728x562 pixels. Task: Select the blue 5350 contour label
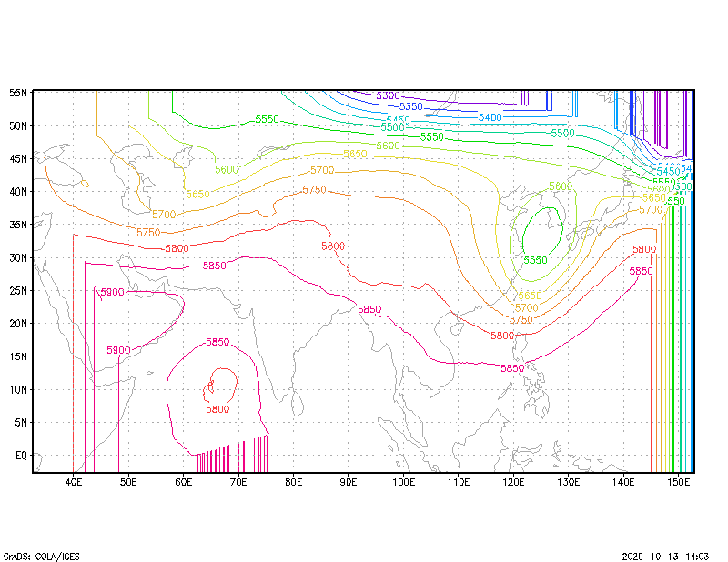click(411, 106)
